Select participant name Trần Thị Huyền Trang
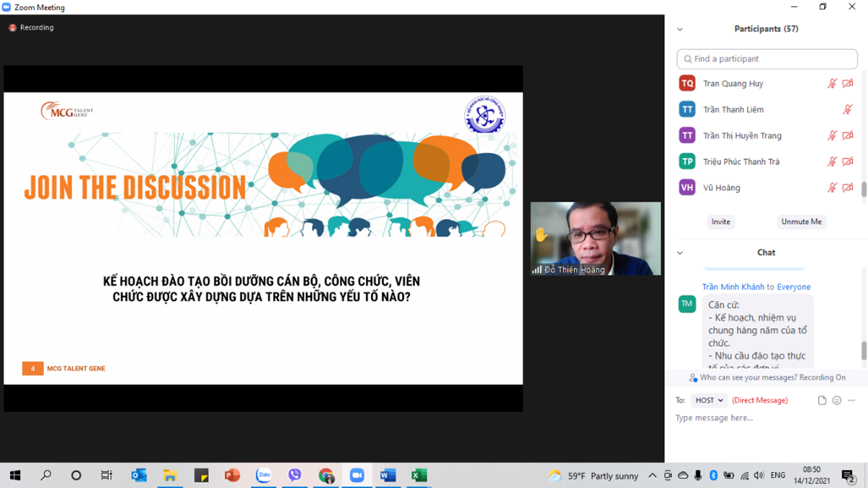 pyautogui.click(x=742, y=135)
